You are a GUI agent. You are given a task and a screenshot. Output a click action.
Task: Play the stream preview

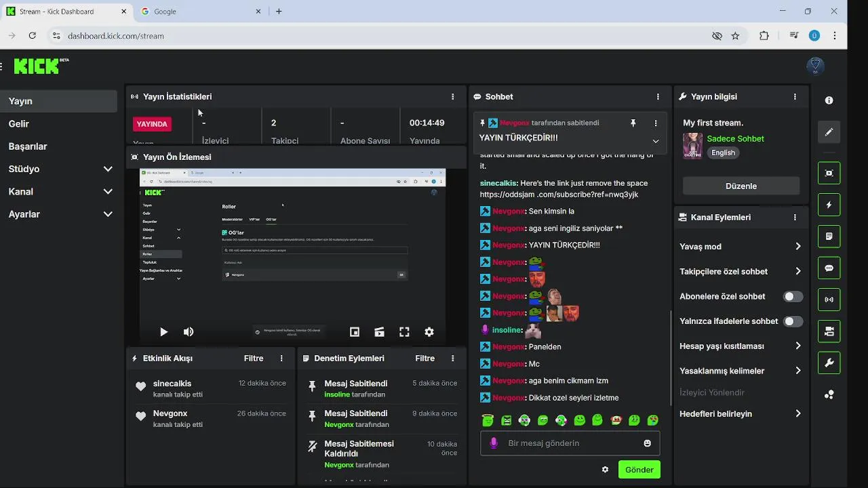[163, 332]
